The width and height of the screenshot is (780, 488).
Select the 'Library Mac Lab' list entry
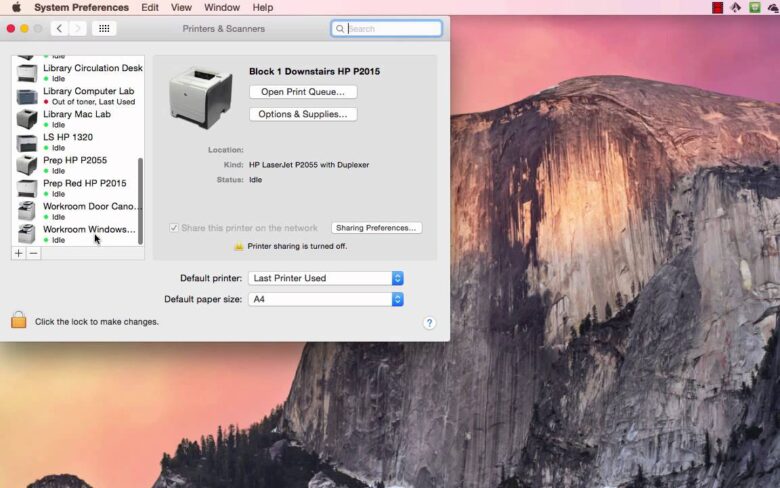coord(78,119)
